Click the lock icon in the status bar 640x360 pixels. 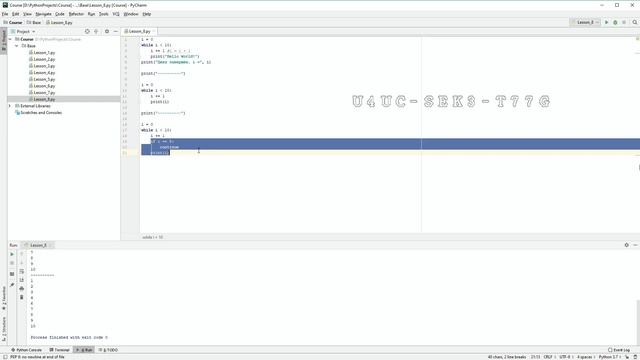pyautogui.click(x=627, y=357)
